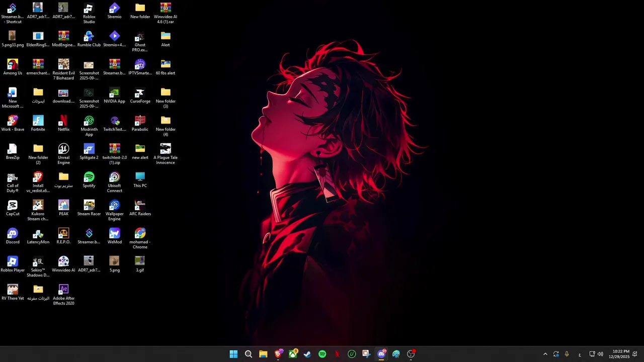Open the Modrinth App shortcut
Viewport: 644px width, 362px height.
[x=89, y=126]
